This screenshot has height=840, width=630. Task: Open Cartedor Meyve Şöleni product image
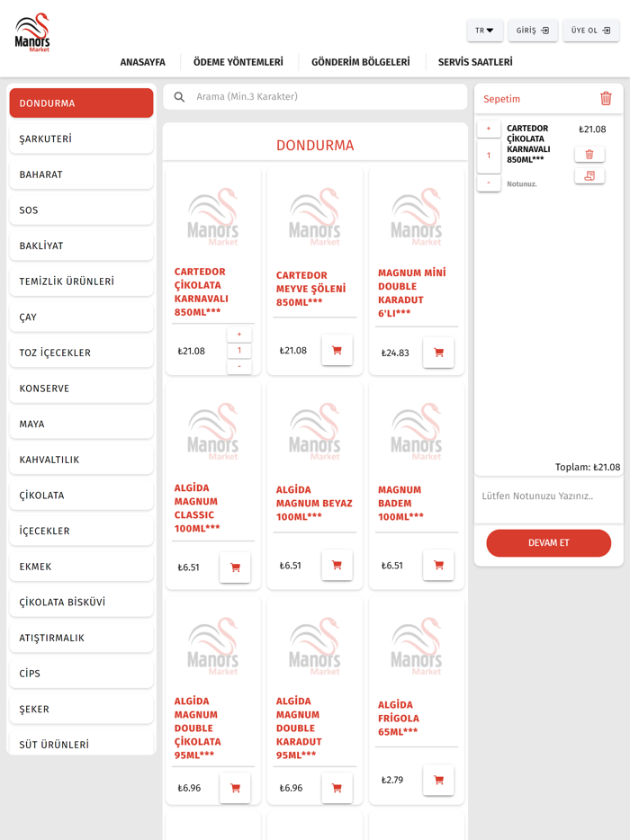315,217
